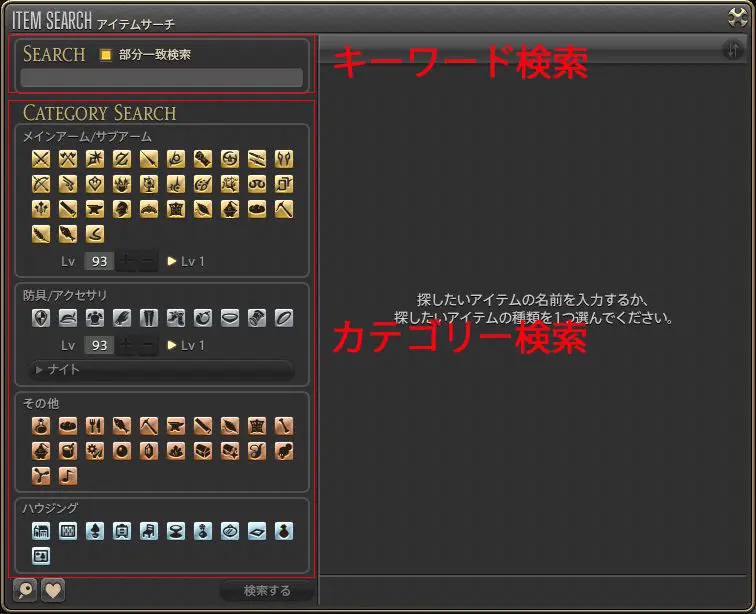This screenshot has height=614, width=756.
Task: Expand the ナイト job dropdown
Action: [162, 370]
